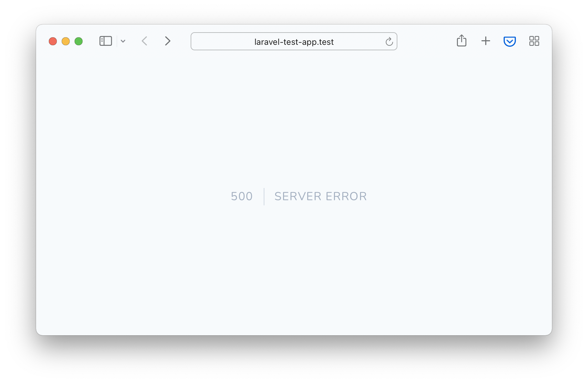This screenshot has width=588, height=383.
Task: Select the URL text laravel-test-app.test
Action: 293,41
